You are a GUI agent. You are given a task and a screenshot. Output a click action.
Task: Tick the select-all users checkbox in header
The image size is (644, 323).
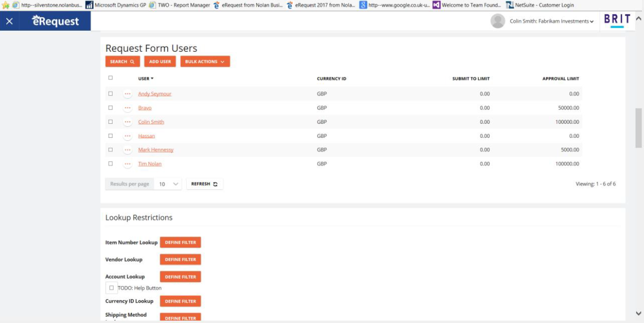click(x=111, y=78)
